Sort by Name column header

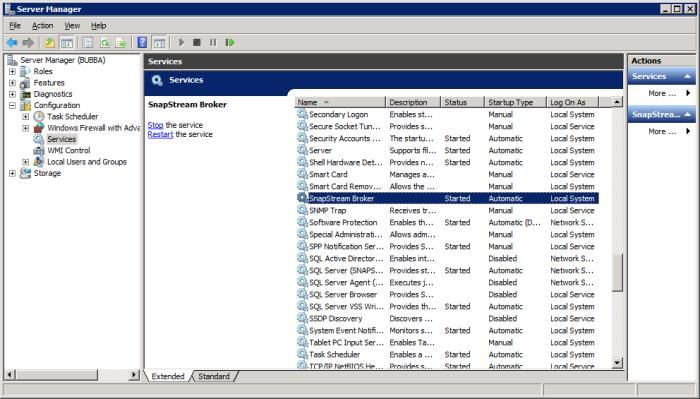point(340,102)
